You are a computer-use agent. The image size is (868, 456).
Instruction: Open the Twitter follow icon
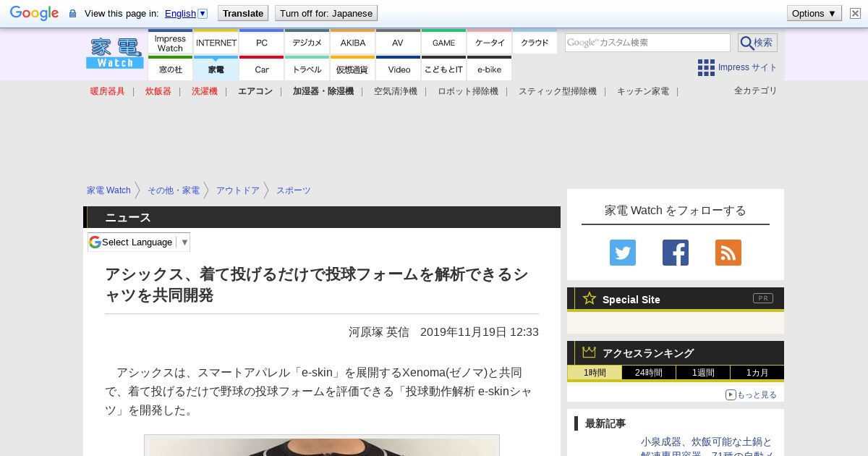point(623,253)
